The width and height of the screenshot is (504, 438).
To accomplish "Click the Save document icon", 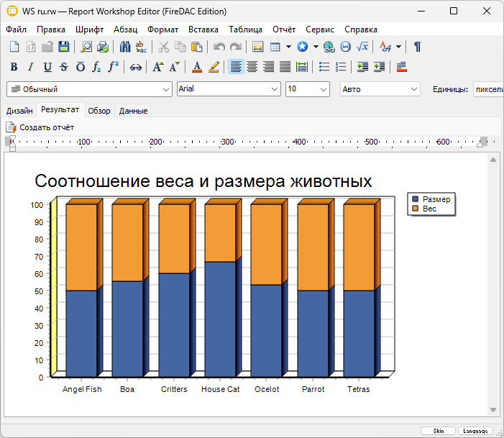I will coord(64,47).
